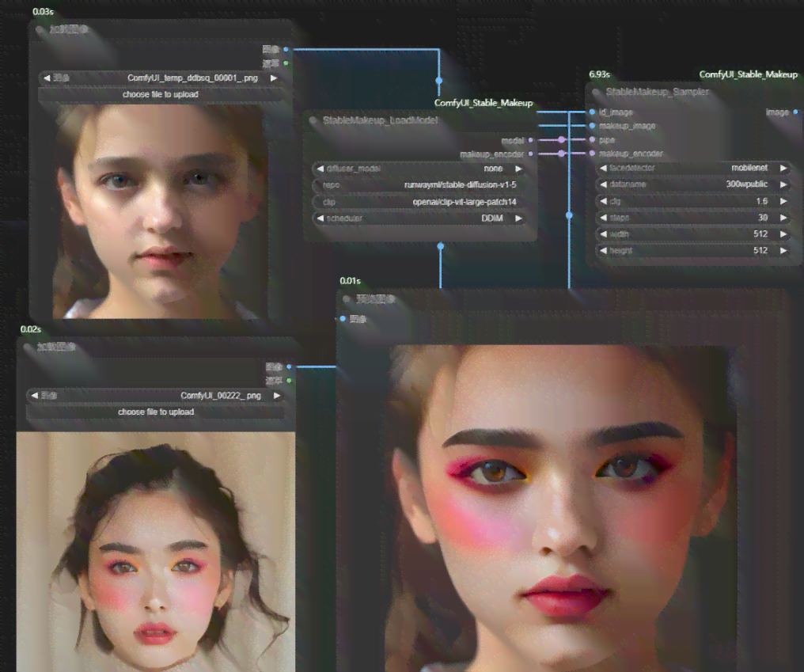
Task: Open the ComfyUI_00222_.png file dropdown
Action: [x=155, y=396]
